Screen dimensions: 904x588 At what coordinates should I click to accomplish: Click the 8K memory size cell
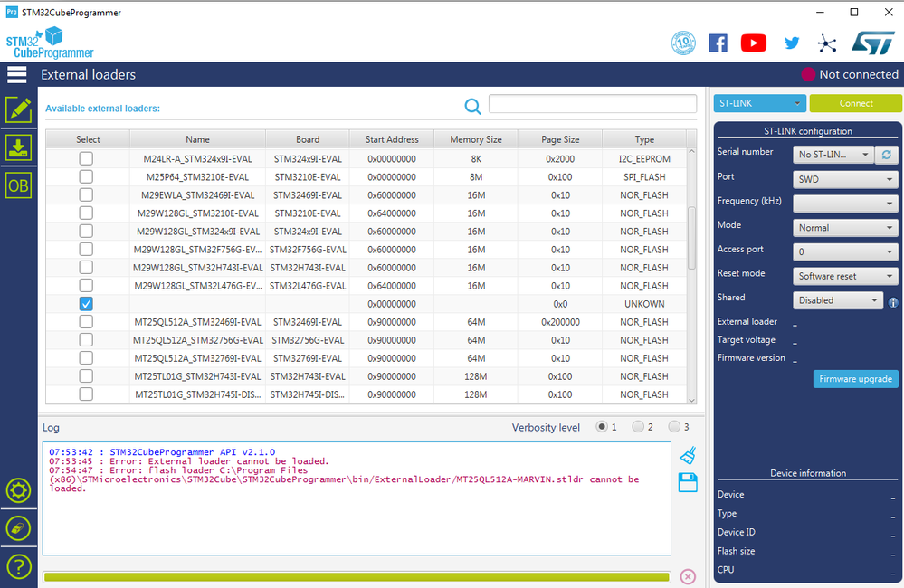pos(476,159)
